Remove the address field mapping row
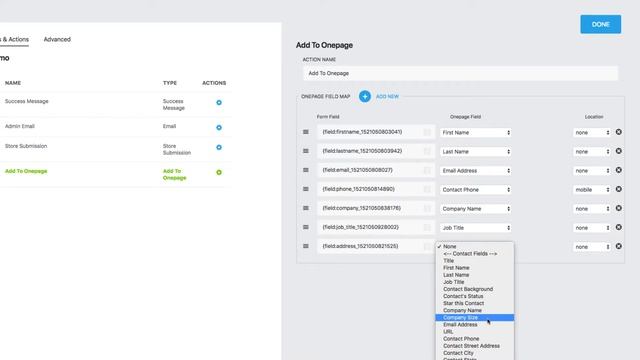 click(619, 246)
